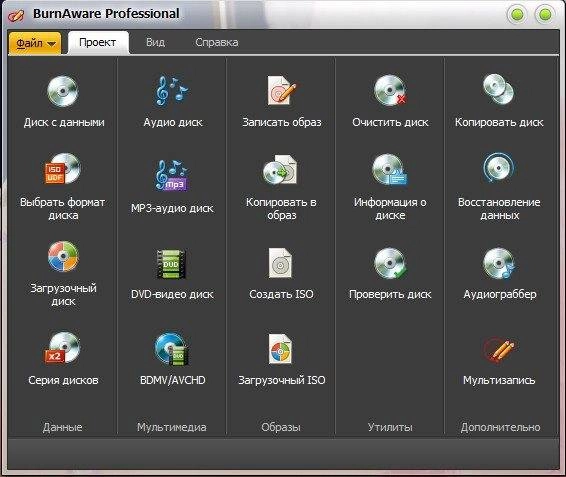Click the left green window button
566x477 pixels.
518,15
